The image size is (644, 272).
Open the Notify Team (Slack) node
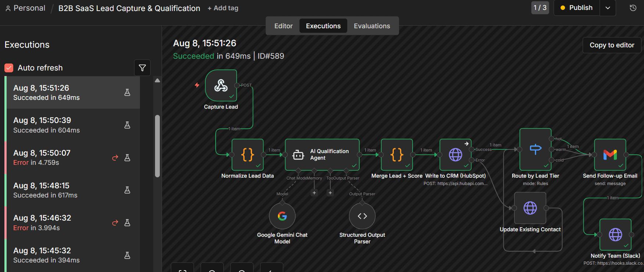click(615, 235)
